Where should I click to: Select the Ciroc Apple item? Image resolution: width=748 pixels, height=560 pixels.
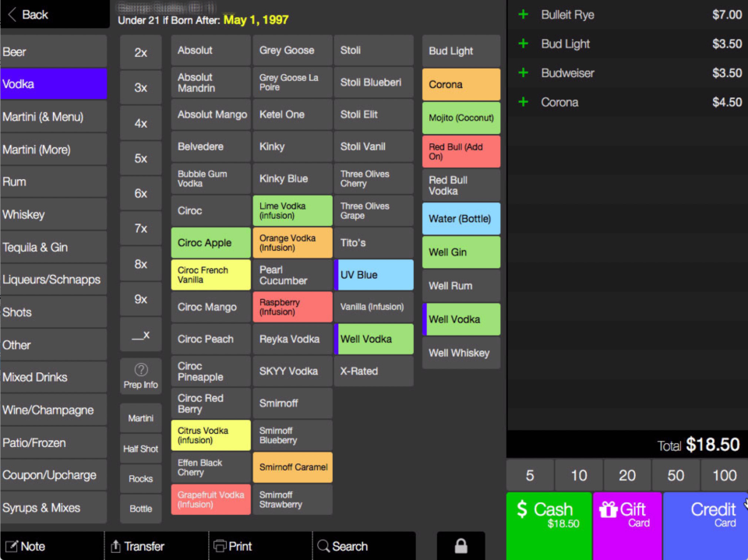pyautogui.click(x=210, y=242)
